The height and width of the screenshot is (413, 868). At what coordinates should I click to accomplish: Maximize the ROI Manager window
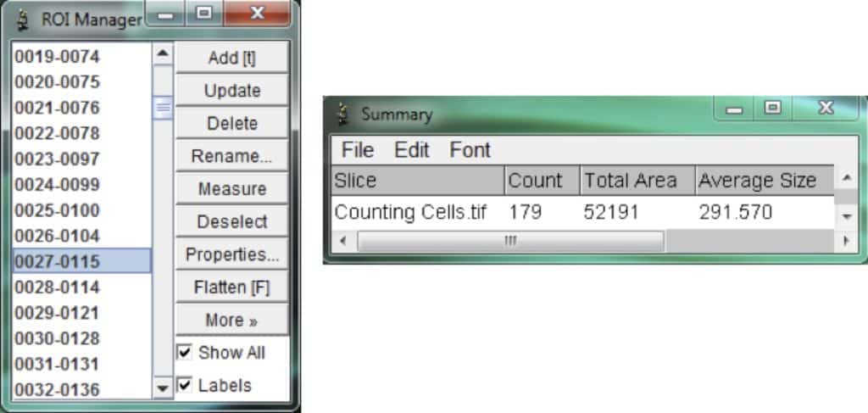pos(203,14)
